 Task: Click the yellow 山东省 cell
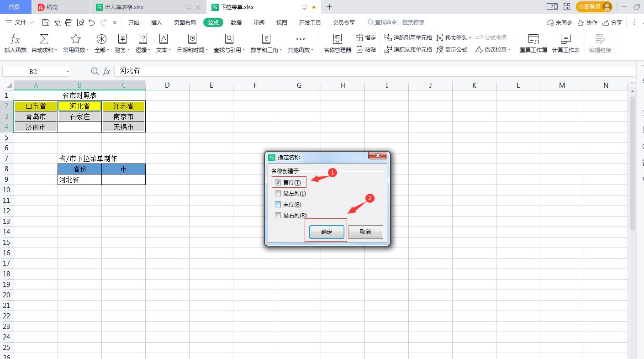(36, 106)
